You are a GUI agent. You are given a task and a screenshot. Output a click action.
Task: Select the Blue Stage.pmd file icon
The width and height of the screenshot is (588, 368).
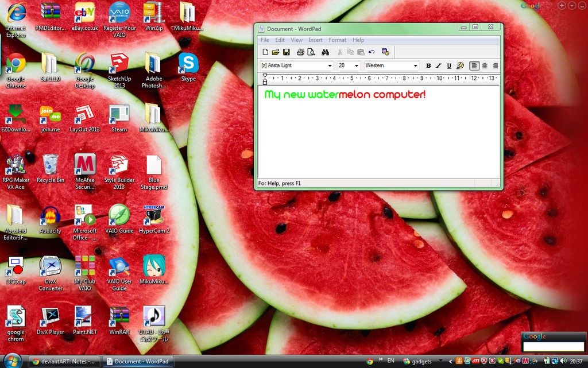(x=154, y=172)
